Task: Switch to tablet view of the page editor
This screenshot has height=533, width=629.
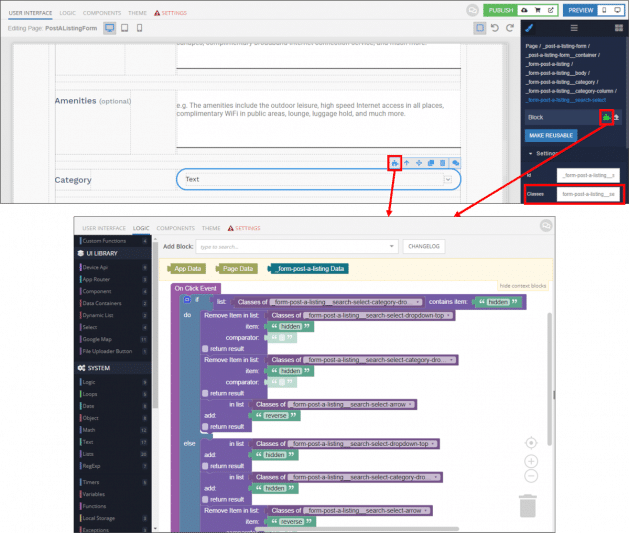Action: point(125,28)
